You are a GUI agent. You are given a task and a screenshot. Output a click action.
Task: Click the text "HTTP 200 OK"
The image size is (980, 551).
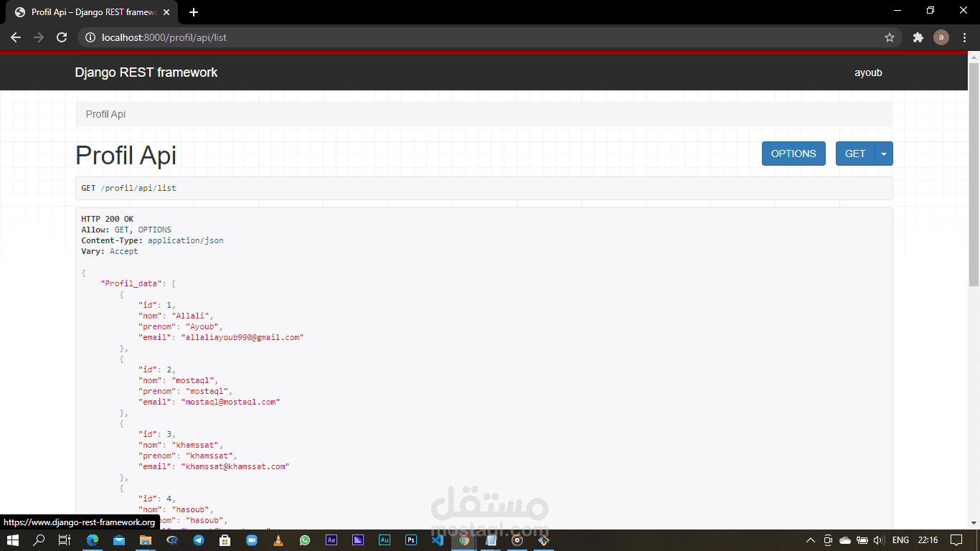point(107,219)
